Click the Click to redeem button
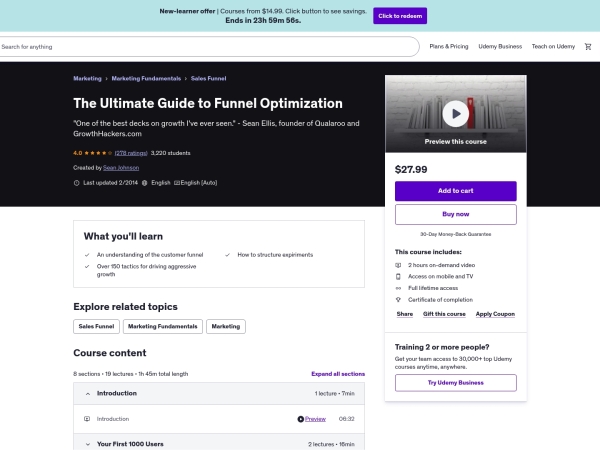The image size is (600, 450). 400,16
